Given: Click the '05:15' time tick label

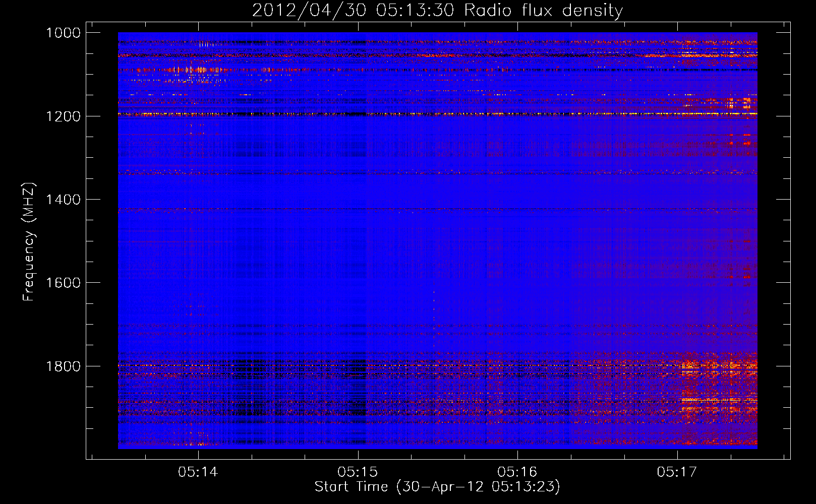Looking at the screenshot, I should pyautogui.click(x=358, y=472).
